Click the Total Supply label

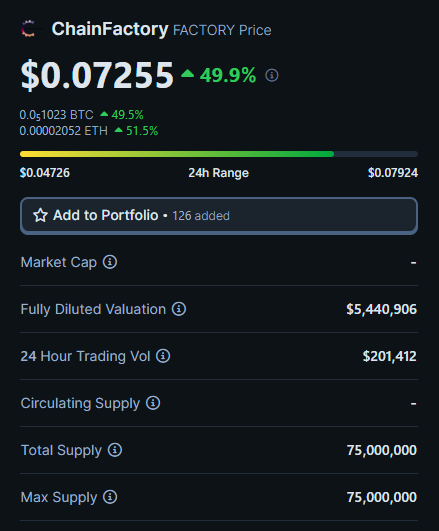coord(61,450)
